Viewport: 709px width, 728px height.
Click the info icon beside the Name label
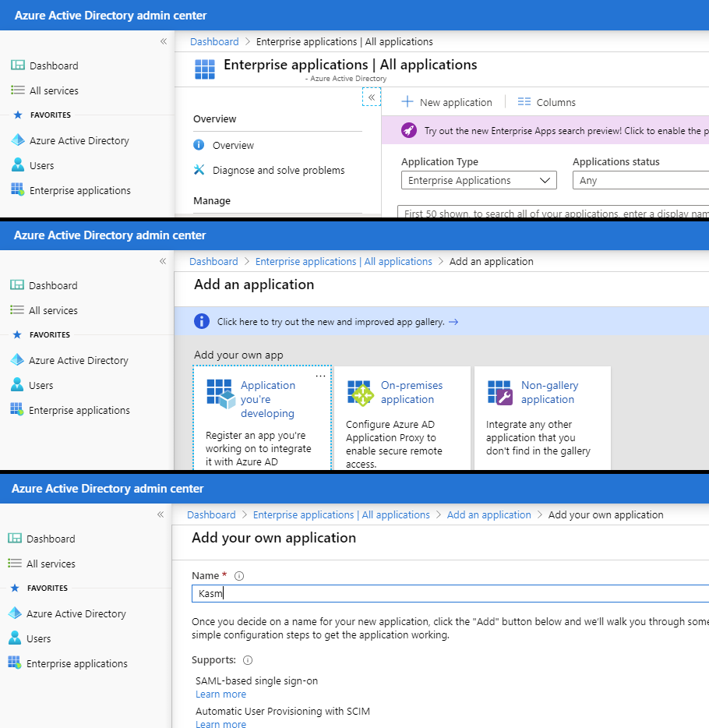[x=239, y=576]
